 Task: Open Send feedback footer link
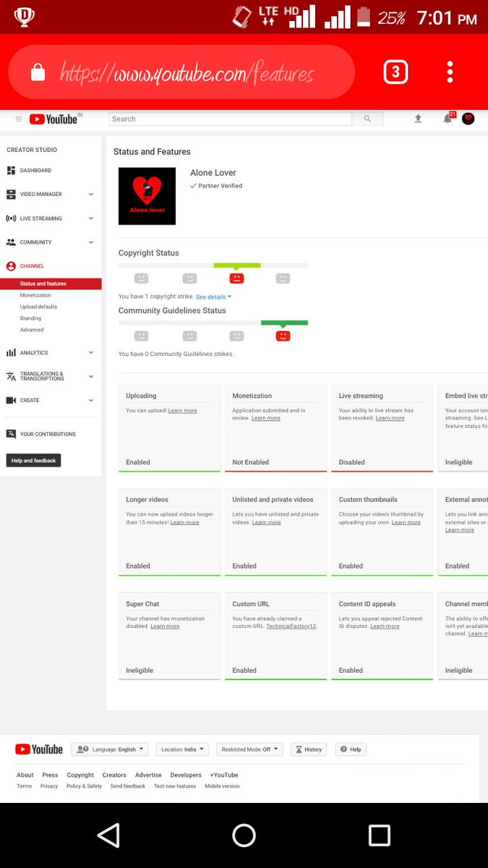[x=128, y=786]
